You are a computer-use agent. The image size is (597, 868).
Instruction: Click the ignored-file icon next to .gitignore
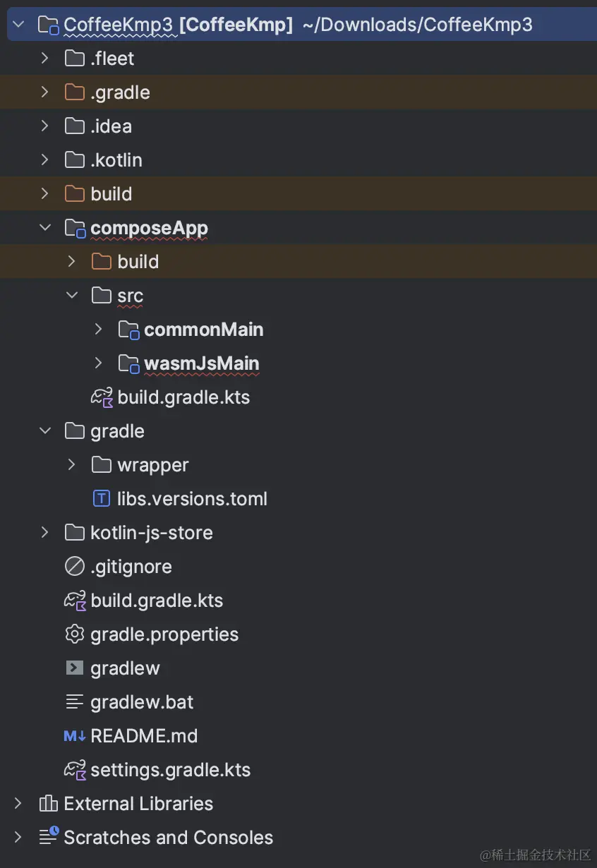(74, 566)
